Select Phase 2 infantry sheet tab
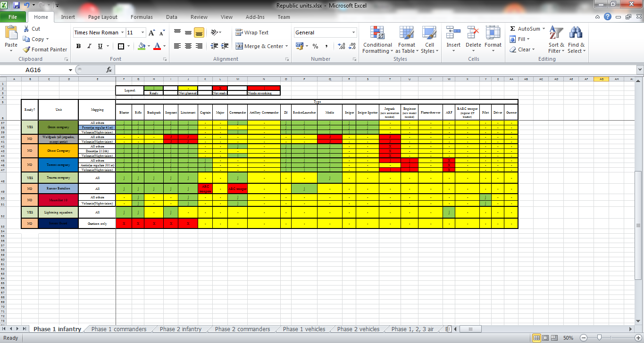This screenshot has width=644, height=343. point(181,329)
